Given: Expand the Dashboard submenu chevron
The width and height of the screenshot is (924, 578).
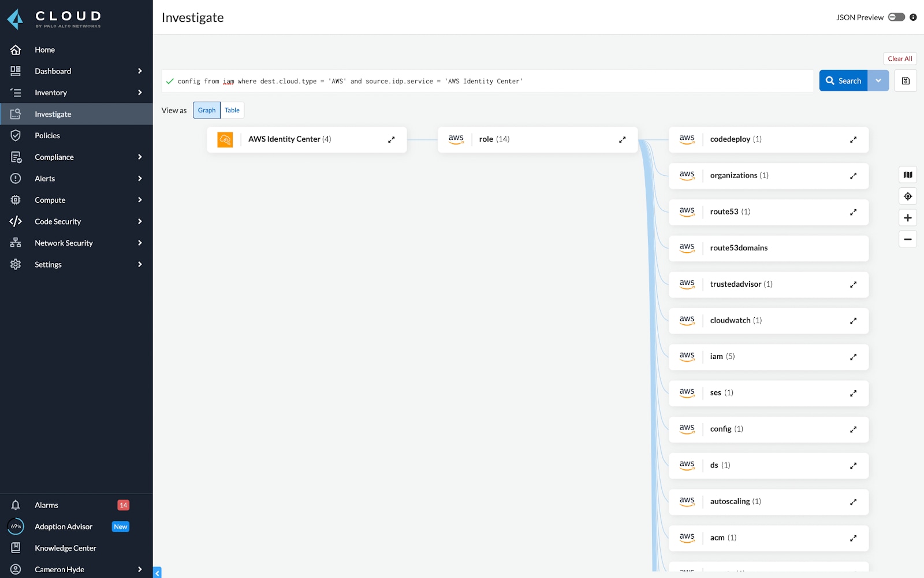Looking at the screenshot, I should (x=140, y=71).
